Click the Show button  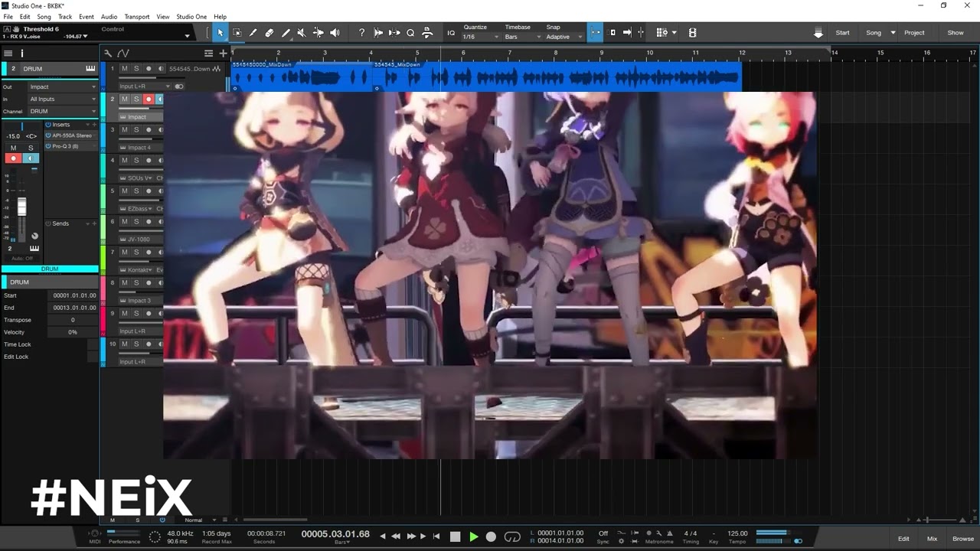pos(955,33)
